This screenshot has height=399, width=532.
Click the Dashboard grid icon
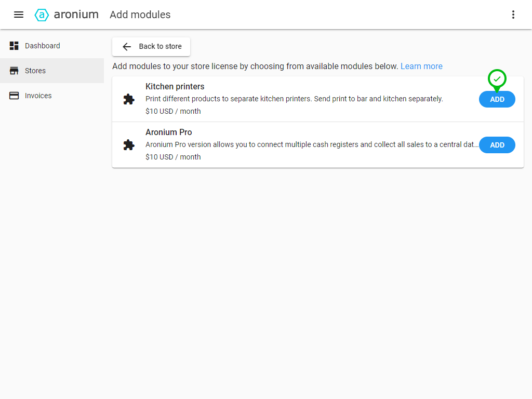pos(14,46)
